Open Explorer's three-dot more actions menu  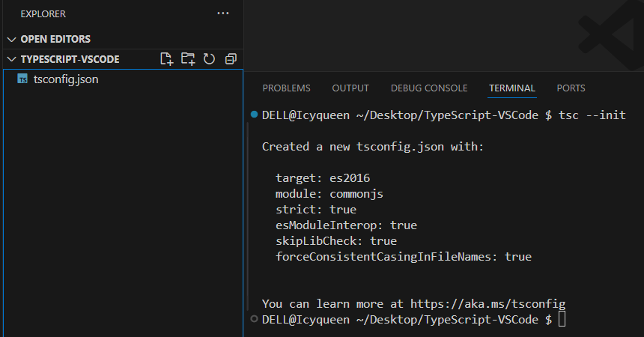pos(223,13)
